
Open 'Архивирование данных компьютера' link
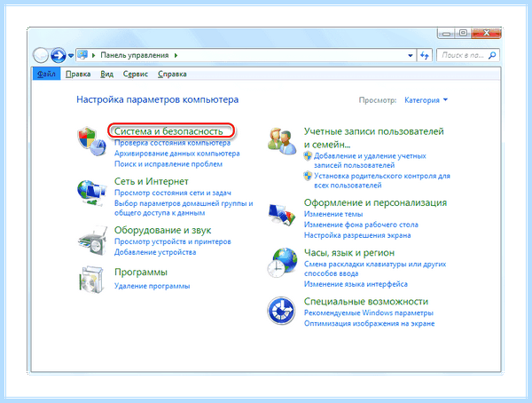tap(176, 154)
